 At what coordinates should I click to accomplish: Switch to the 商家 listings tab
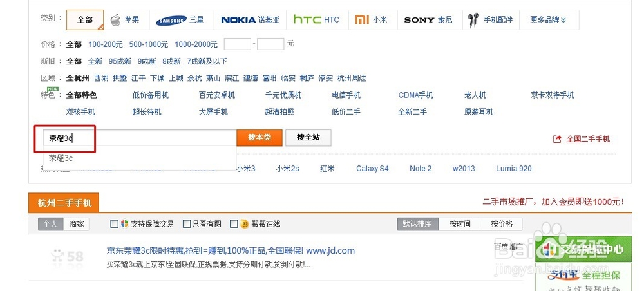click(77, 224)
